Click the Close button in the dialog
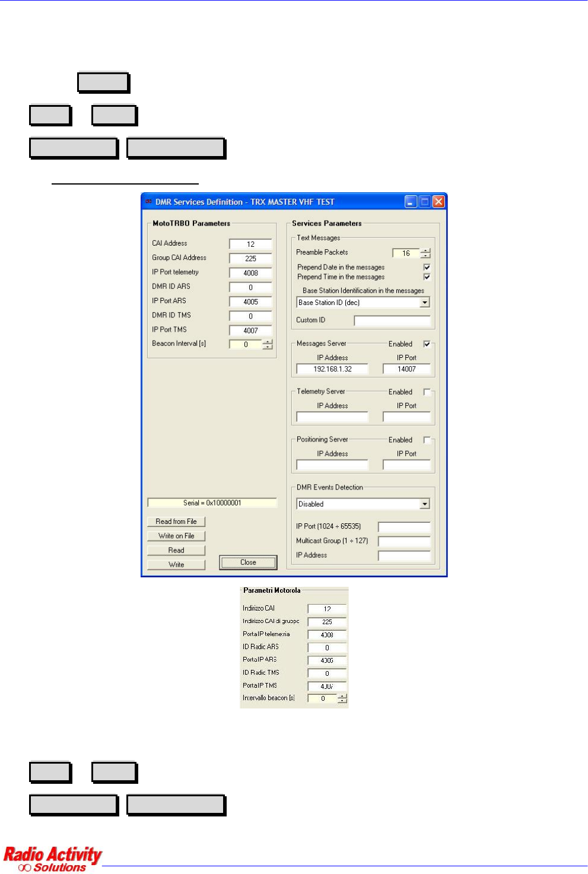This screenshot has height=874, width=588. (248, 562)
